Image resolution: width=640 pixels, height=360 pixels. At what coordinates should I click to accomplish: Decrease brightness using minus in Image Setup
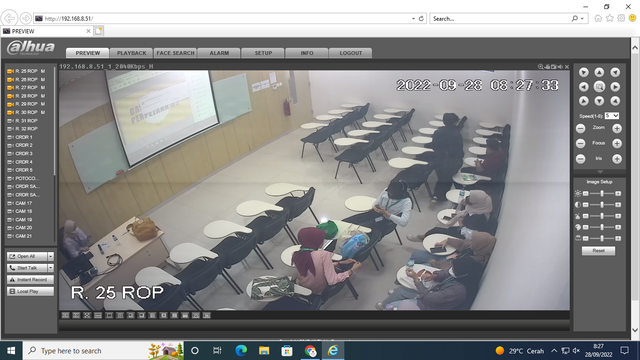click(x=585, y=193)
